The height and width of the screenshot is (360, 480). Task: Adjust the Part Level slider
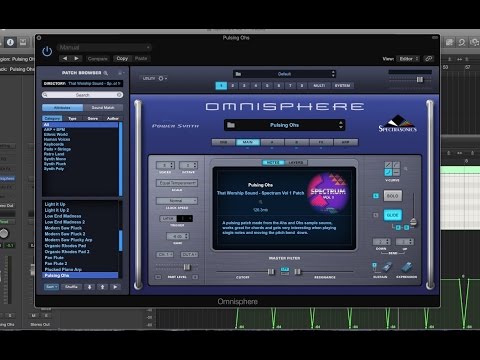coord(187,267)
